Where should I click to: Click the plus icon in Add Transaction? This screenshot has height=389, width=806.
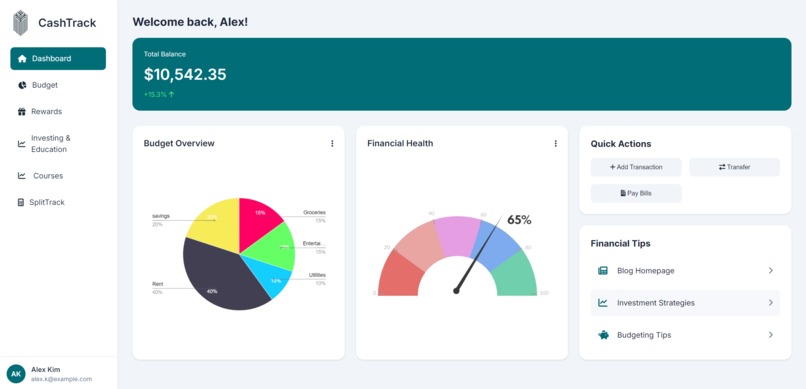[612, 167]
